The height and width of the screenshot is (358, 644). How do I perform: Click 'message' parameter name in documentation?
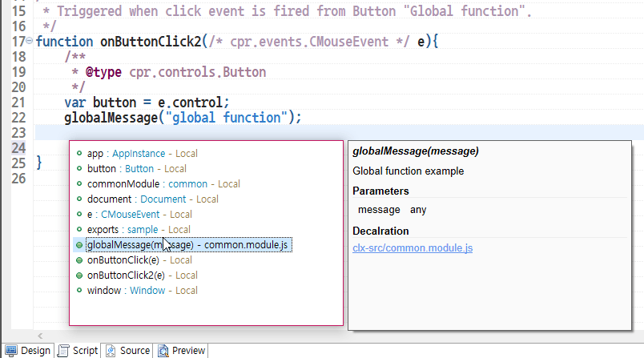(x=379, y=210)
